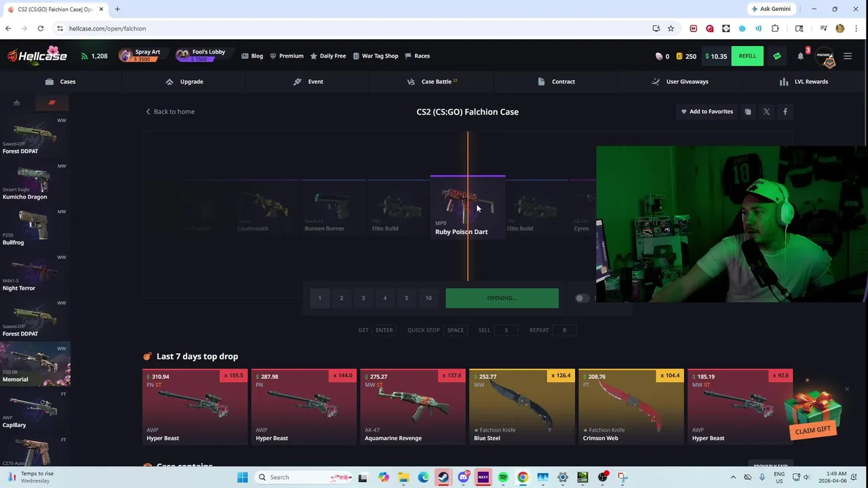The height and width of the screenshot is (488, 868).
Task: Open the Windows Start menu
Action: 242,477
